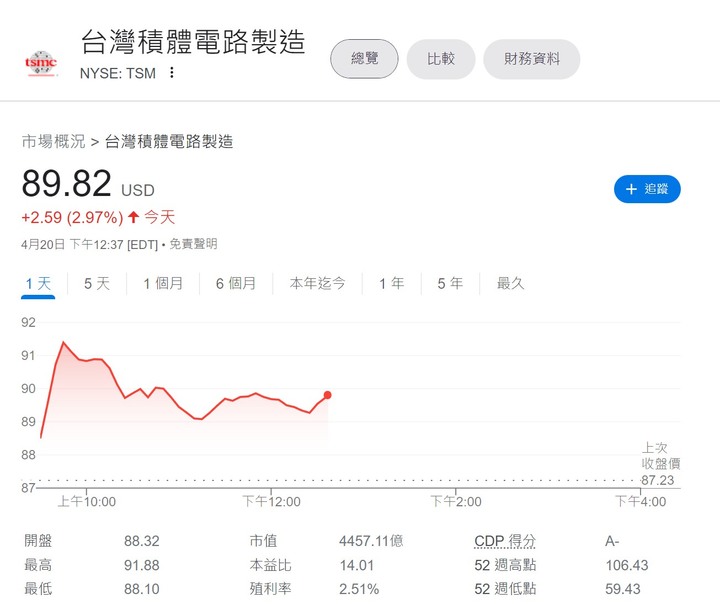Select the 5 天 chart range

point(97,283)
